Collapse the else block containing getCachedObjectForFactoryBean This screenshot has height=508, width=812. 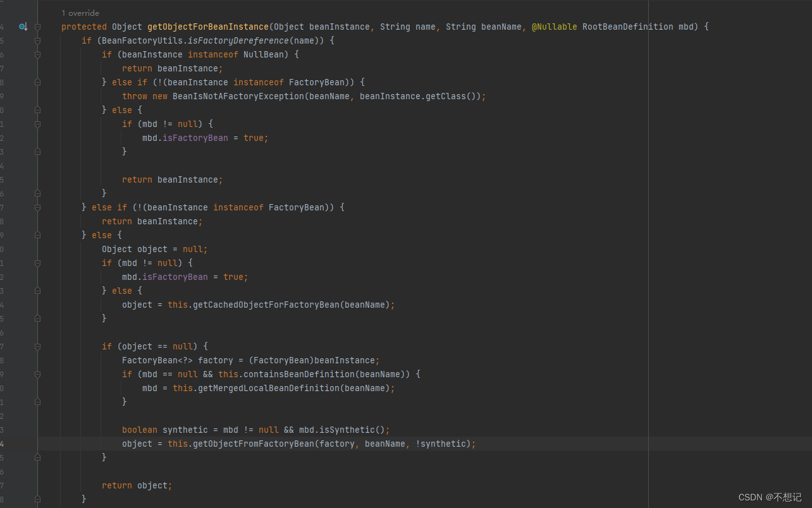tap(37, 291)
